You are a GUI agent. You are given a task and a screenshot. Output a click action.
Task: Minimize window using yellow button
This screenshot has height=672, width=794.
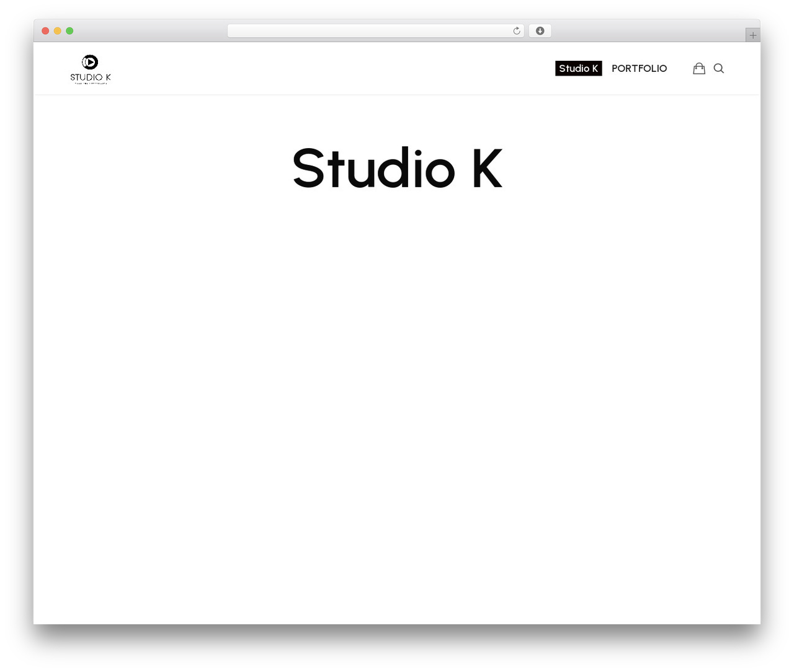(x=58, y=31)
